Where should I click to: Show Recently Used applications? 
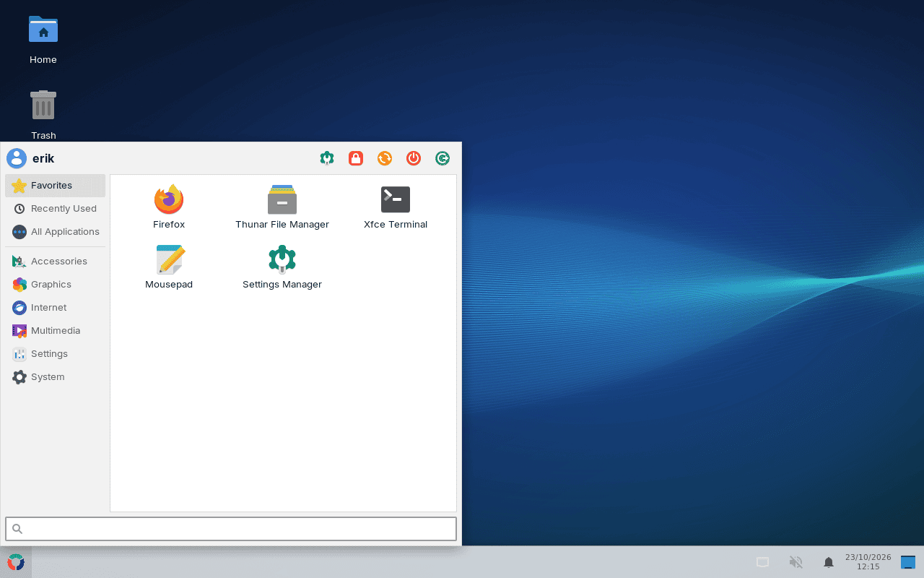(x=55, y=209)
